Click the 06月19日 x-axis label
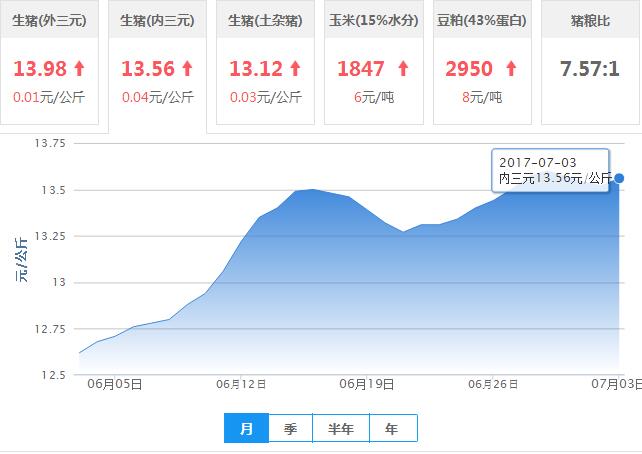Screen dimensions: 642x454 (367, 384)
